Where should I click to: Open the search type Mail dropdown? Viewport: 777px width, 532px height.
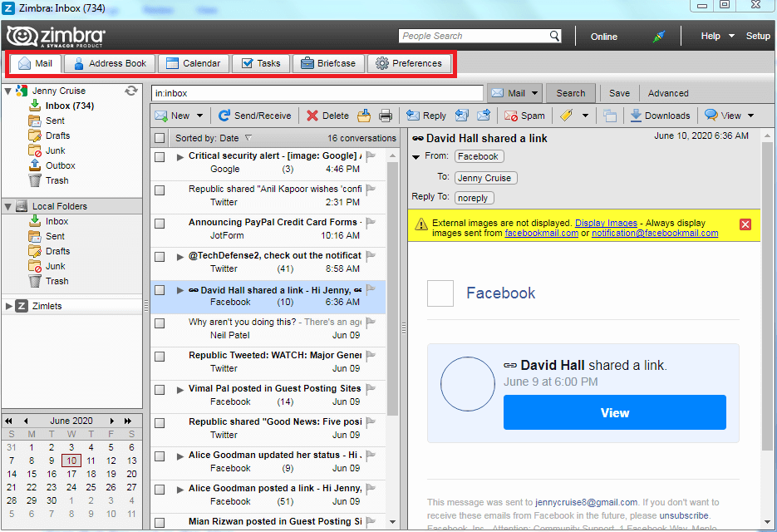tap(534, 93)
